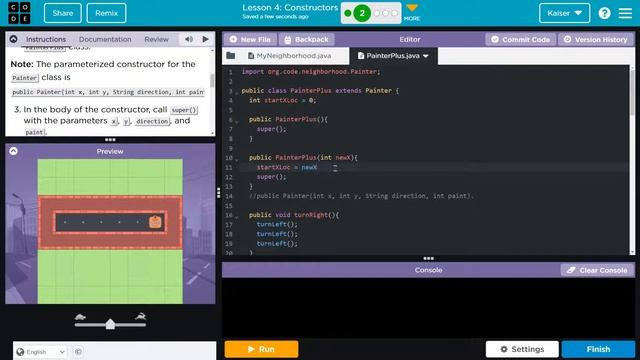Play the instructions audio
Image resolution: width=640 pixels, height=360 pixels.
click(x=205, y=39)
